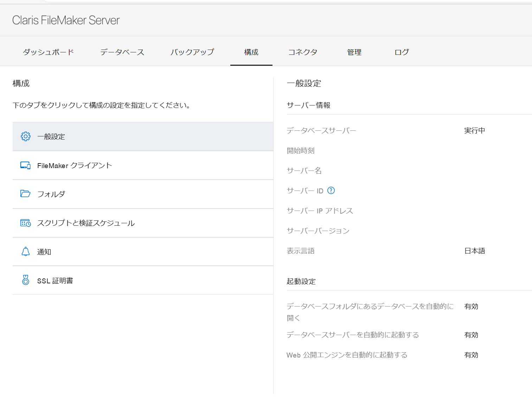
Task: Select the 構成 tab
Action: [251, 52]
